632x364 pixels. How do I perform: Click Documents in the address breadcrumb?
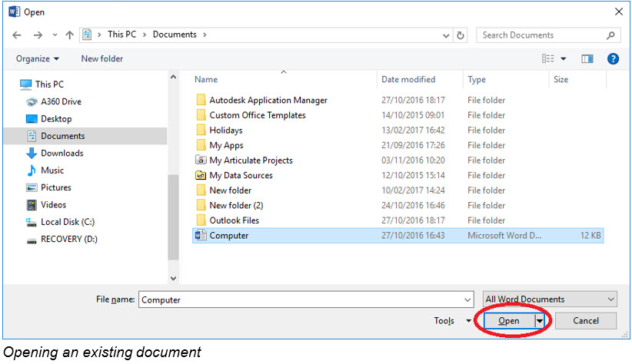(175, 35)
